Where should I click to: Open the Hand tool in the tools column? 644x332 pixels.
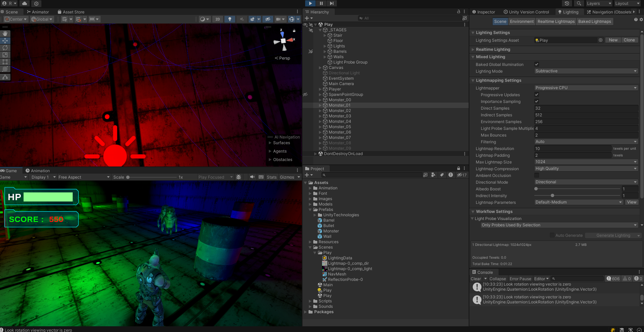click(5, 33)
